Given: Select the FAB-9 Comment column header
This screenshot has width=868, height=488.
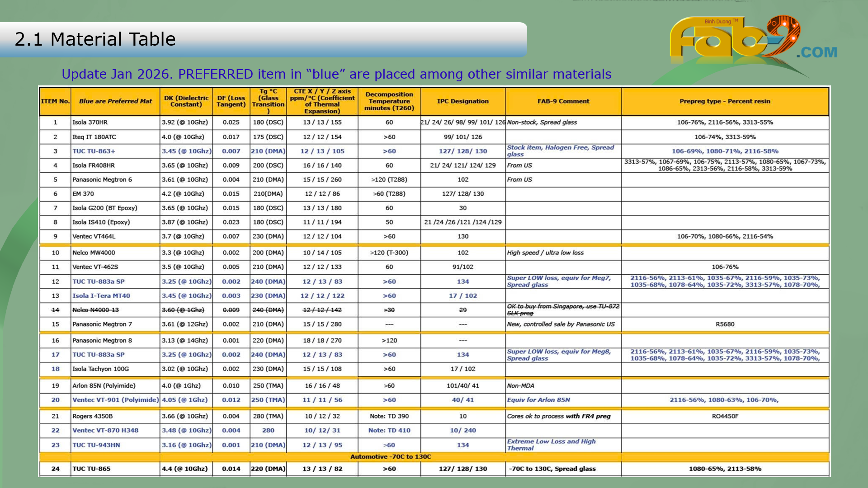Looking at the screenshot, I should [x=563, y=101].
